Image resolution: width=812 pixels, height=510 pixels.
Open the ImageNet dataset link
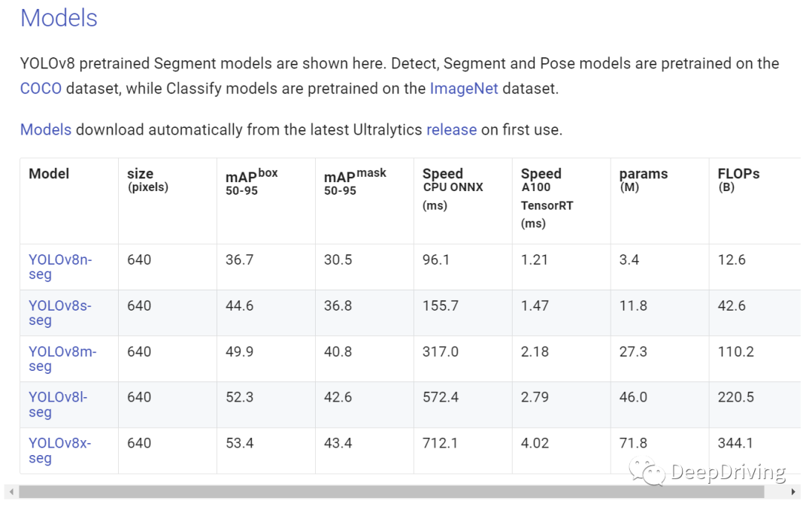(463, 89)
